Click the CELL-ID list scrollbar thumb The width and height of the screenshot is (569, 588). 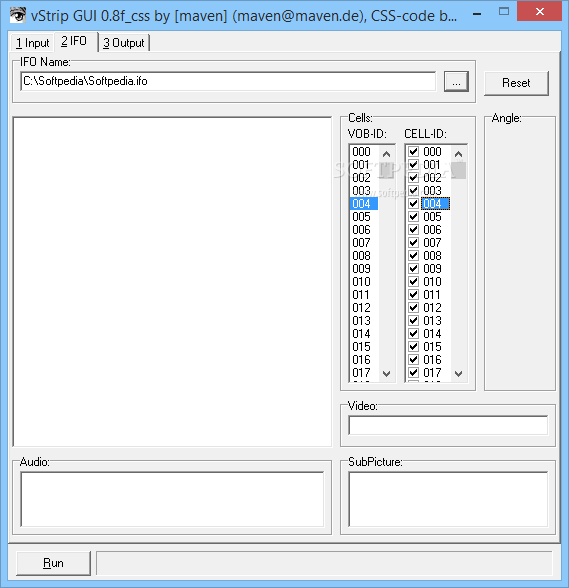pyautogui.click(x=458, y=170)
